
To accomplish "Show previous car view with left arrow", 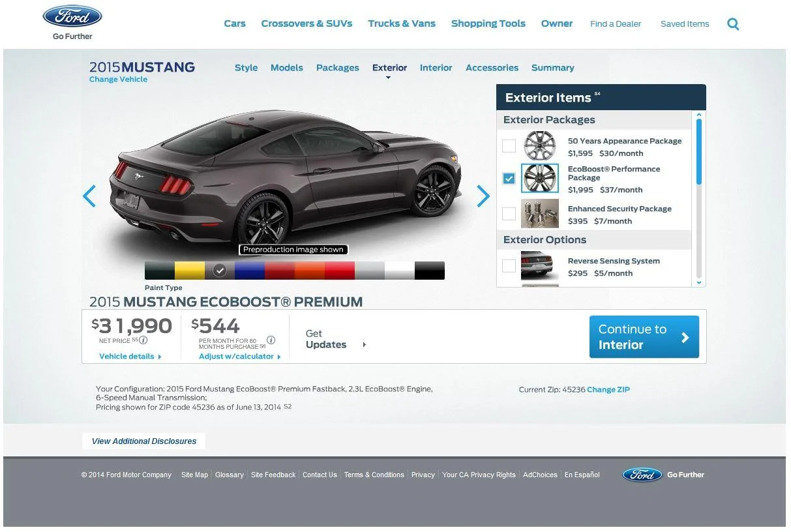I will point(89,196).
